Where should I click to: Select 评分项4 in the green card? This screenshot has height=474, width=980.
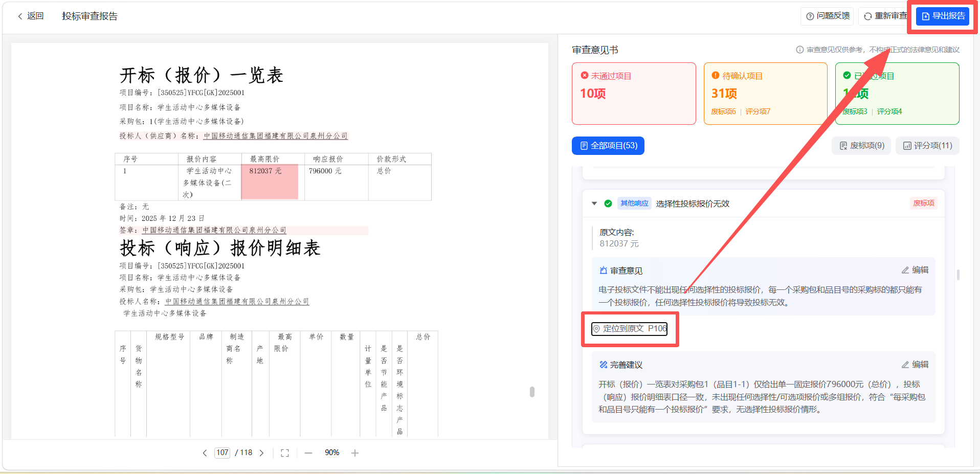889,111
